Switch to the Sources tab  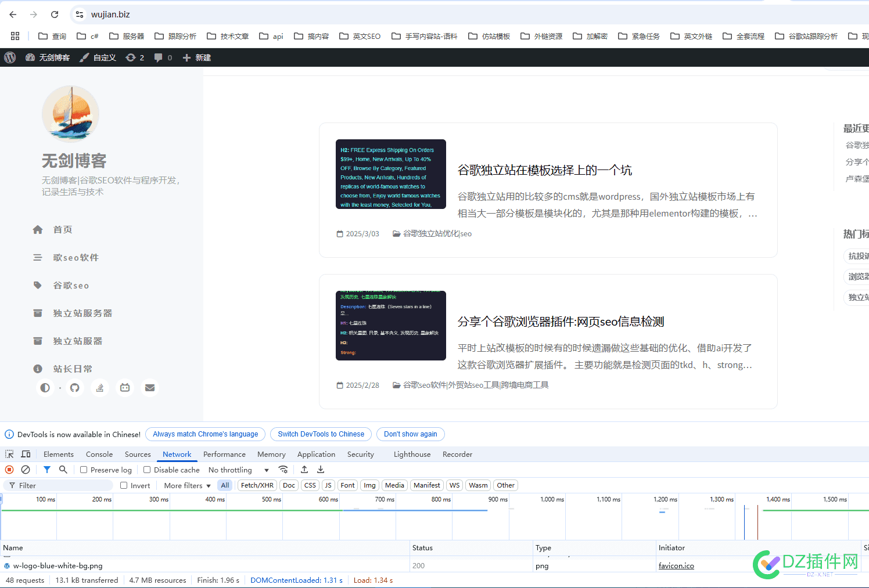tap(138, 454)
